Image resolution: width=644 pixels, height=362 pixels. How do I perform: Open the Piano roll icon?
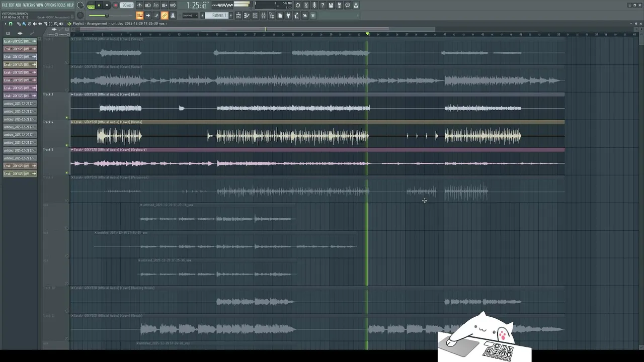point(247,16)
